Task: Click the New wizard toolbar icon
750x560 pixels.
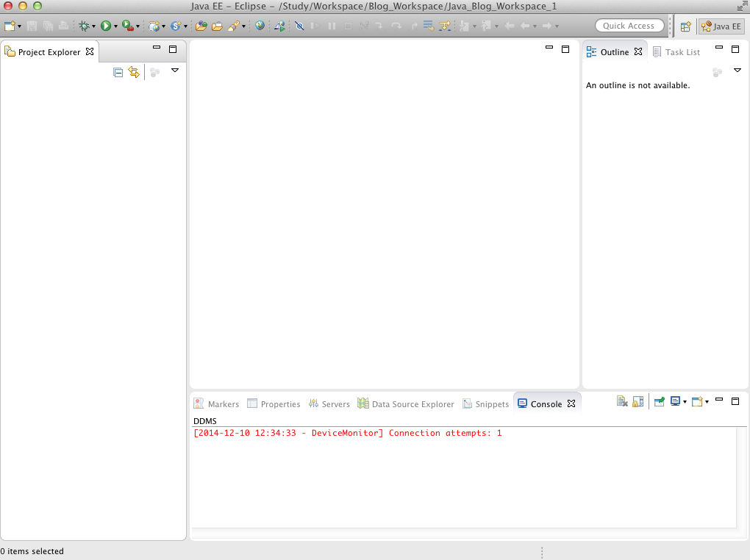Action: pyautogui.click(x=10, y=26)
